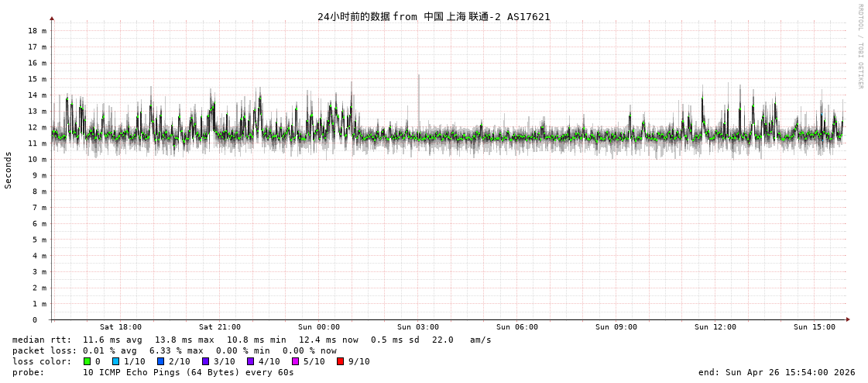Click the median rtt statistics line
This screenshot has width=868, height=383.
click(252, 340)
